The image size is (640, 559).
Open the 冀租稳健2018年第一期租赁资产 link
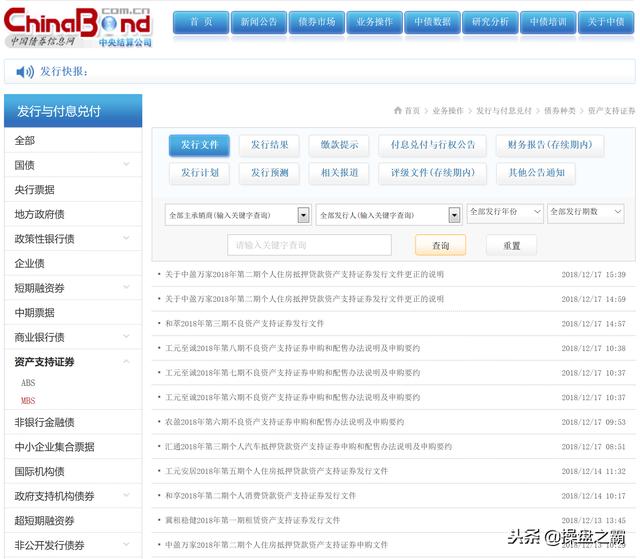point(252,520)
